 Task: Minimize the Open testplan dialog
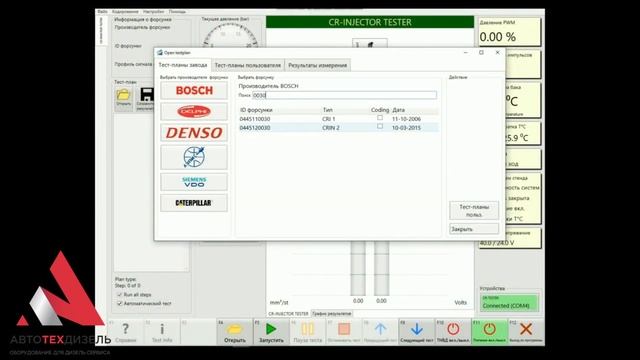466,53
